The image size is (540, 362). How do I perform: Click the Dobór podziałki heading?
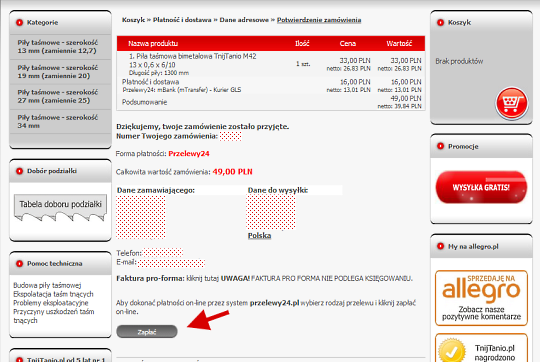pyautogui.click(x=52, y=171)
